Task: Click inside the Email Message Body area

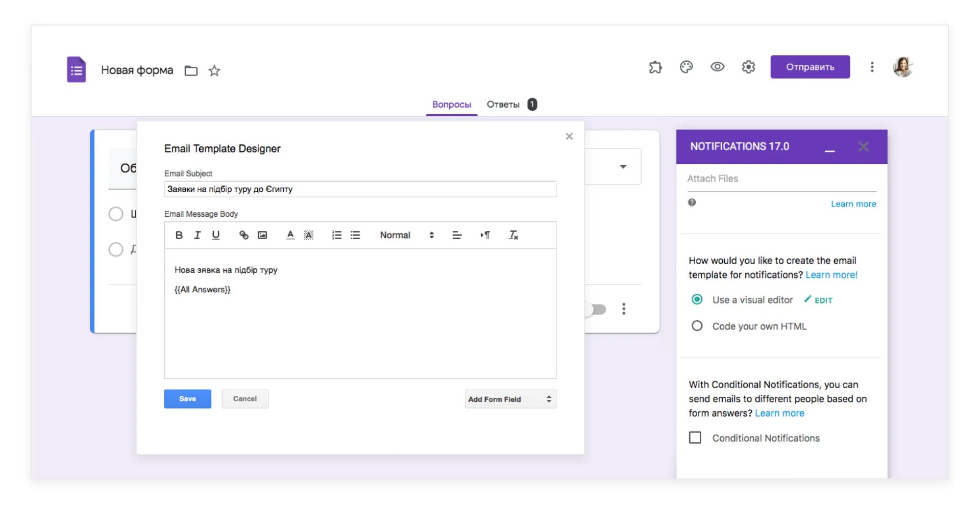Action: (x=360, y=314)
